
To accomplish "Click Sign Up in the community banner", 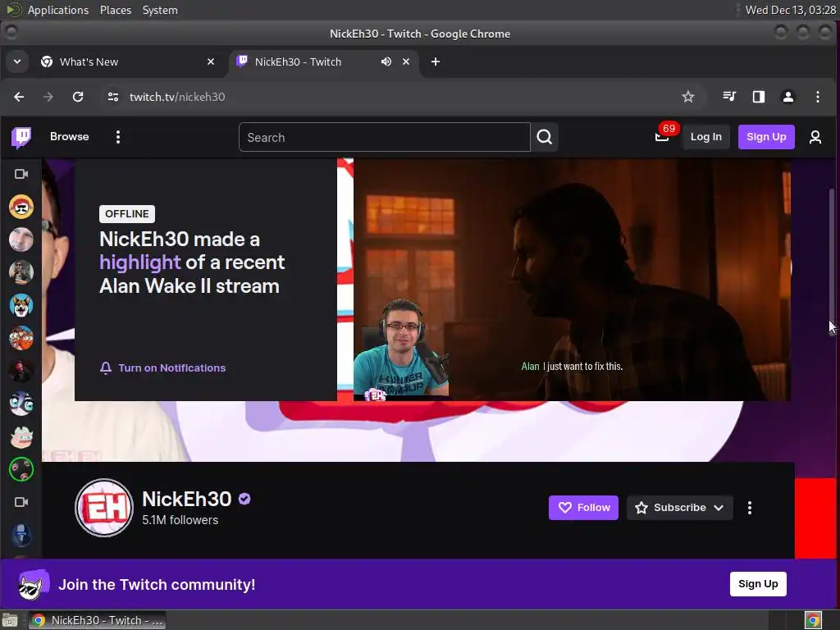I will pyautogui.click(x=758, y=584).
